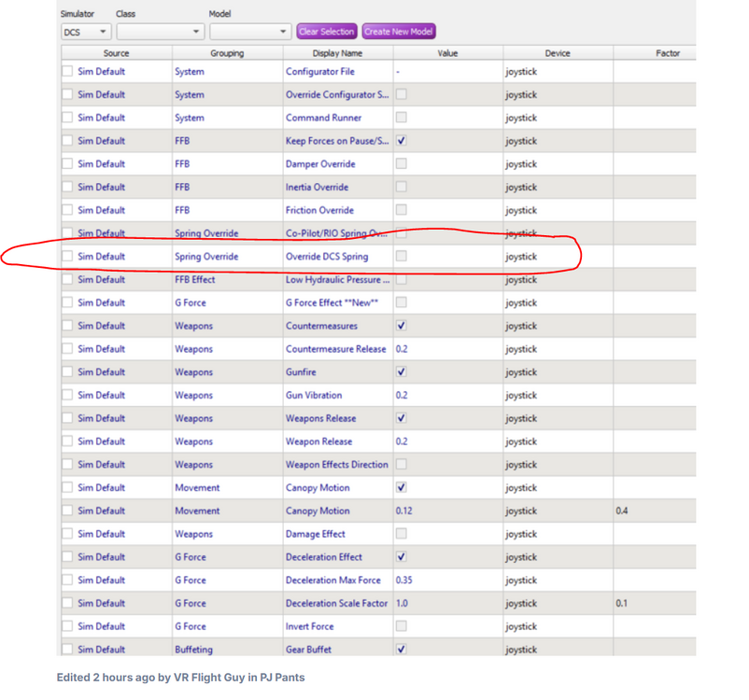749x700 pixels.
Task: Click the Gun Vibration value 0.2
Action: [x=403, y=396]
